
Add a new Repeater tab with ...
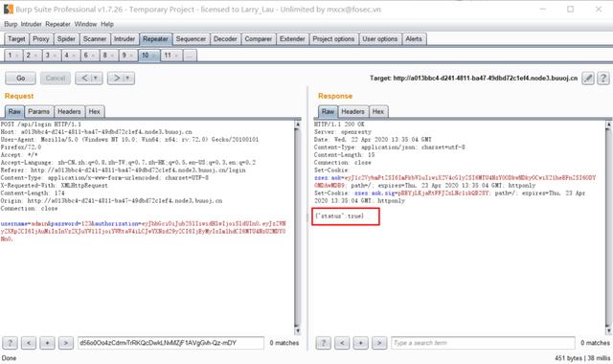(x=190, y=56)
